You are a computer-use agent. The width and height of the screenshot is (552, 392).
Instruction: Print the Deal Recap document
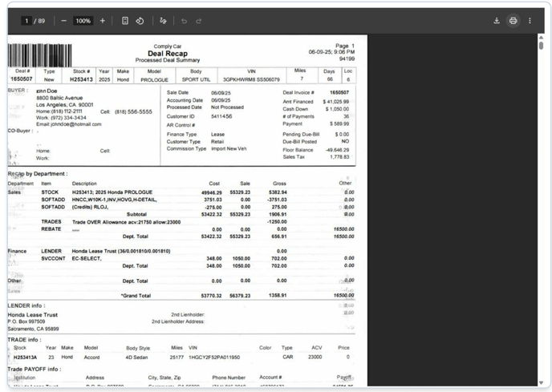513,21
